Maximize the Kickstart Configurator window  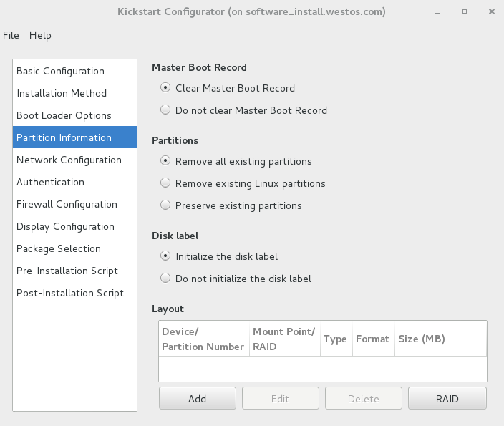(465, 11)
